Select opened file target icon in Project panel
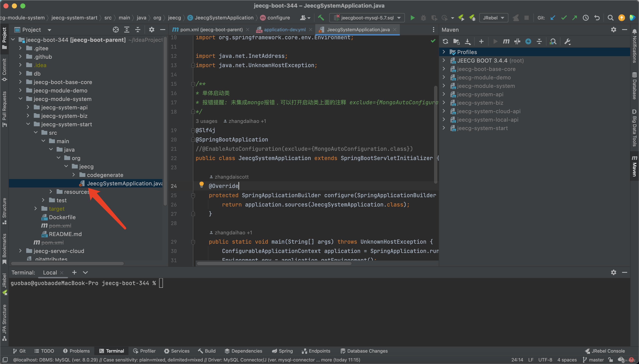This screenshot has width=639, height=364. coord(116,30)
